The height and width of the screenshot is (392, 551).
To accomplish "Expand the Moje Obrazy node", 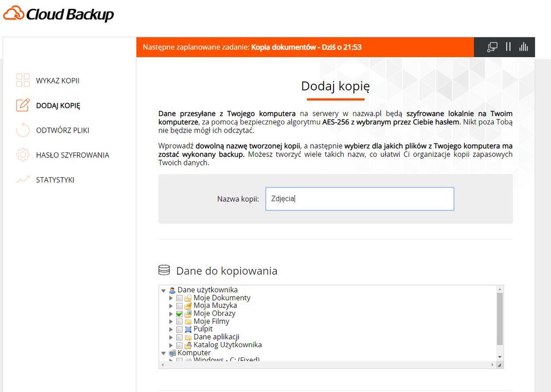I will point(171,314).
